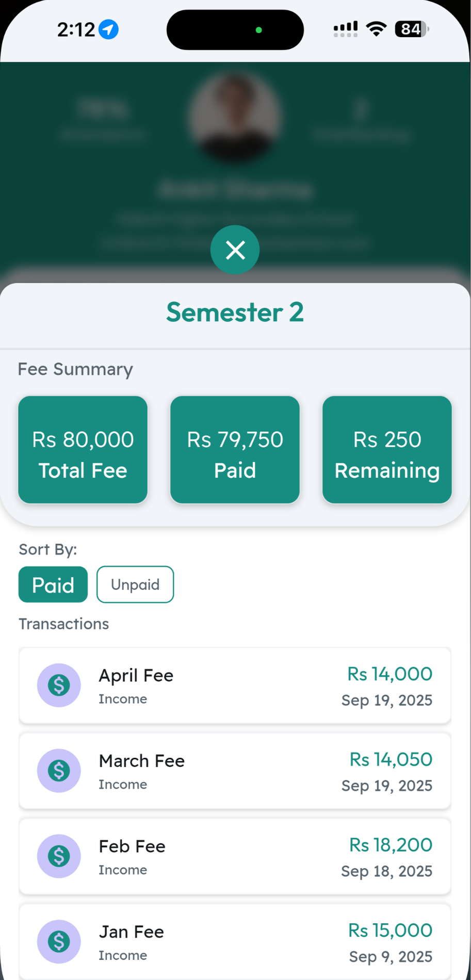Tap the blurred profile photo
Screen dimensions: 471x980
pos(235,117)
